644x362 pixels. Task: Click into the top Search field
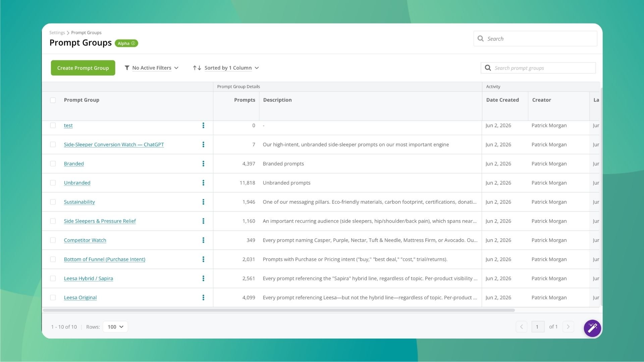[x=535, y=39]
